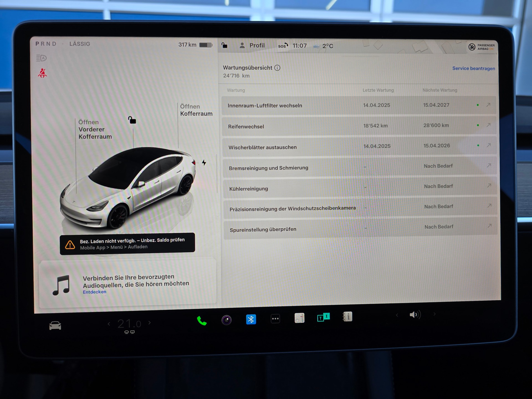Screen dimensions: 532x399
Task: Open the charging unavailable alert banner
Action: (x=127, y=244)
